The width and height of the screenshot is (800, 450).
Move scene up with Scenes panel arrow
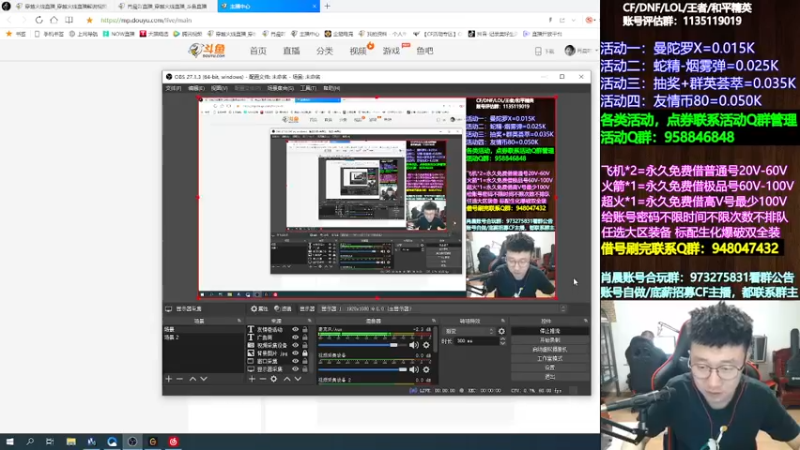(193, 379)
